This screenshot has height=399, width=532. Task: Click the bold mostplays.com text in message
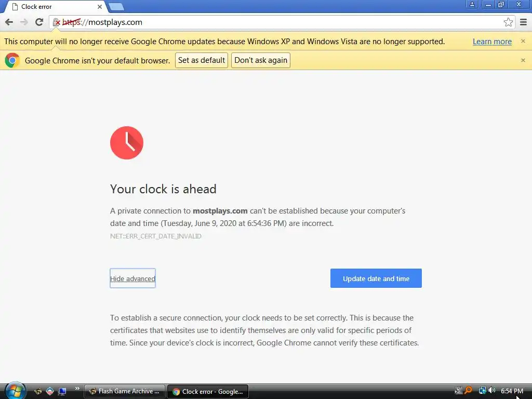[220, 211]
